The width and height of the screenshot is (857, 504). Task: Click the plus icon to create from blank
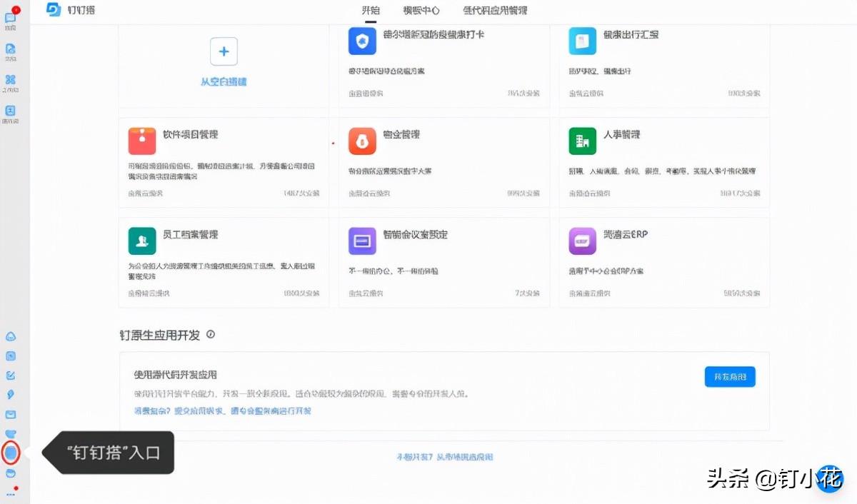224,51
